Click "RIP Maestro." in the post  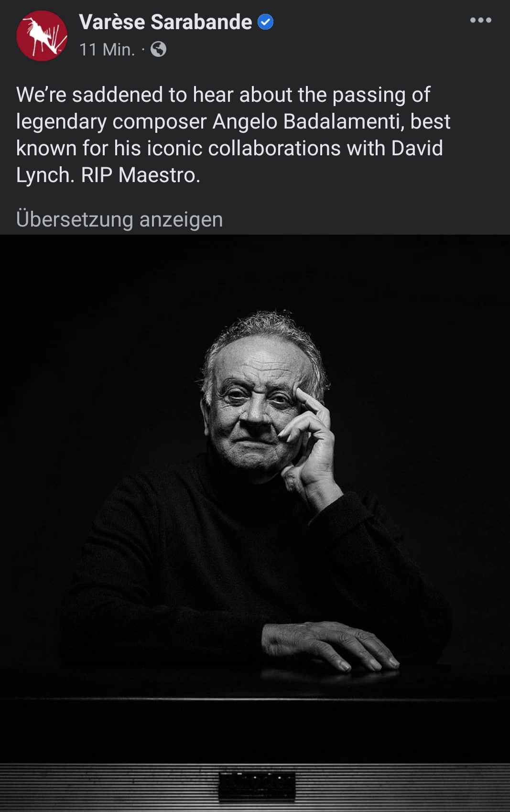point(141,175)
